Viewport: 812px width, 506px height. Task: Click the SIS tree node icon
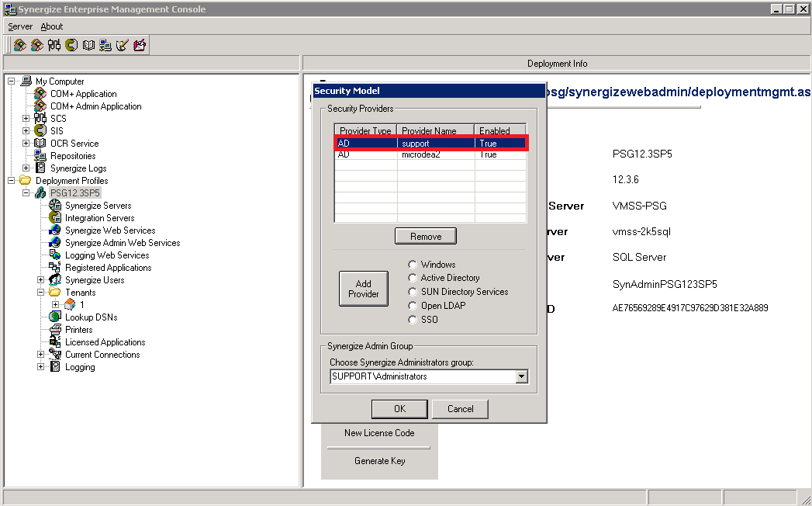(x=40, y=130)
